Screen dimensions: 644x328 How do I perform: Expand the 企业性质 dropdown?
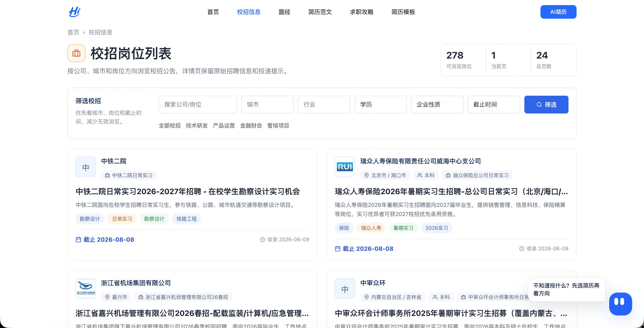coord(437,105)
